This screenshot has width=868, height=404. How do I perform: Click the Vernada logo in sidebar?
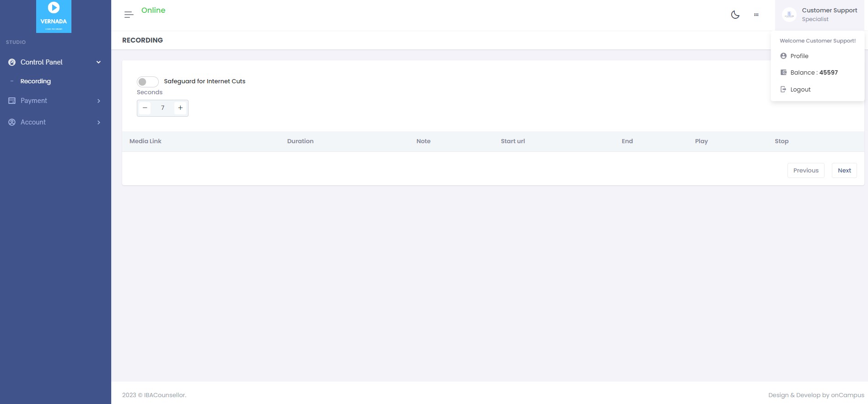coord(54,16)
